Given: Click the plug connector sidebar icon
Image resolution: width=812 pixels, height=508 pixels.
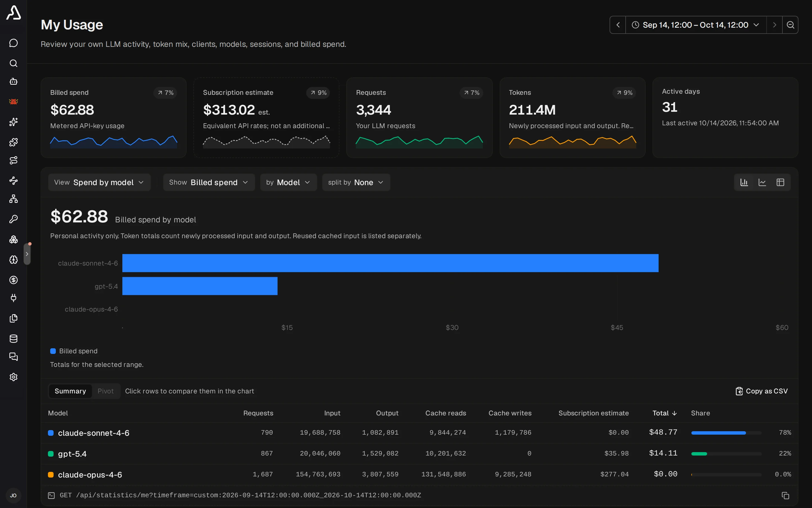Looking at the screenshot, I should pyautogui.click(x=14, y=298).
